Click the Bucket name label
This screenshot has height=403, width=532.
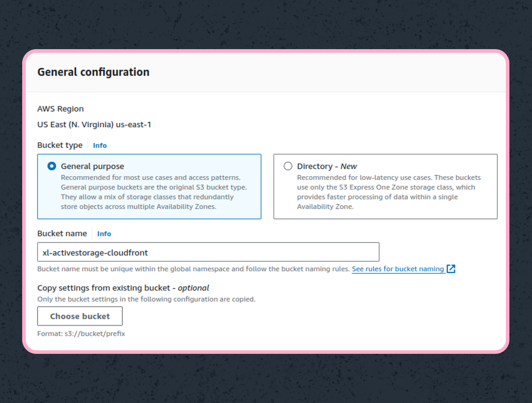pos(62,234)
